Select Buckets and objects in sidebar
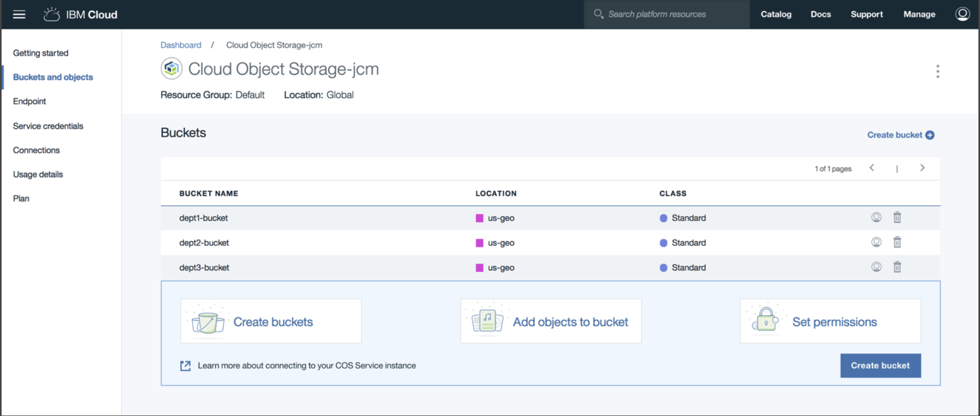Viewport: 980px width, 416px height. coord(53,77)
